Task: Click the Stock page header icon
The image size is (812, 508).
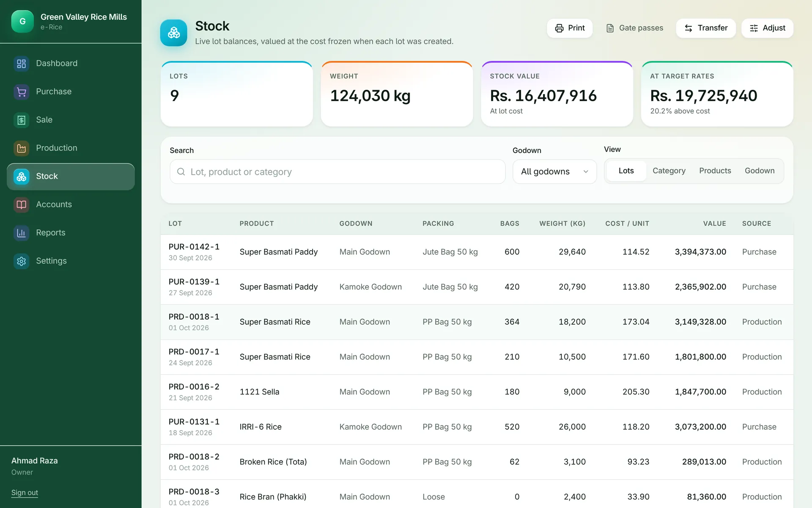Action: (x=174, y=33)
